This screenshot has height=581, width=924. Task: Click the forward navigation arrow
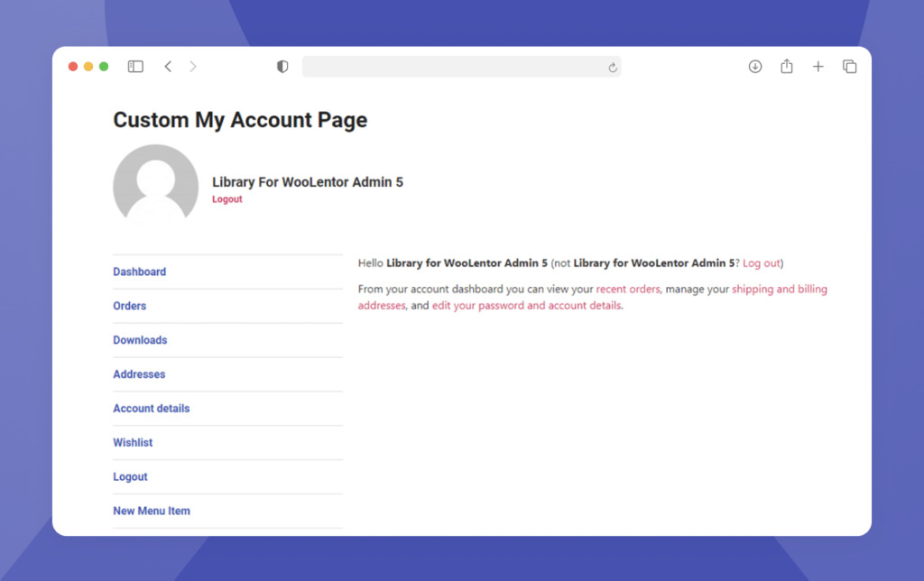[x=193, y=67]
